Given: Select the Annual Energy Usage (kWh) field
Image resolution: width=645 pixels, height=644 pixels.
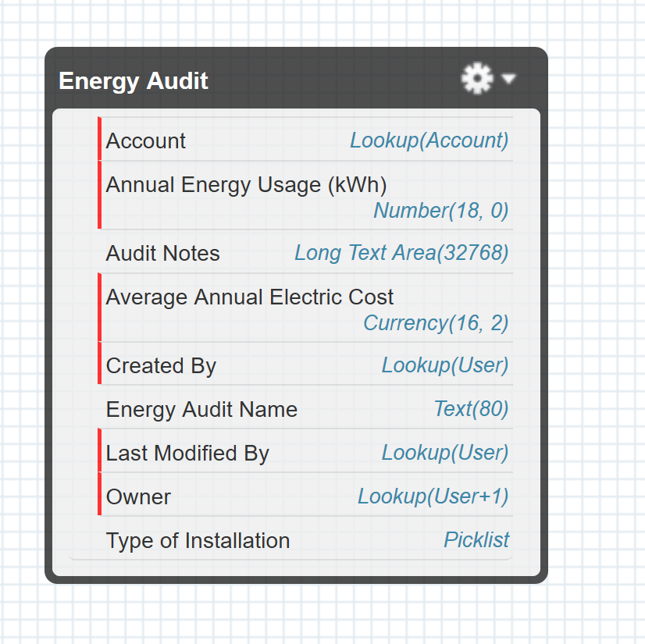Looking at the screenshot, I should point(246,185).
